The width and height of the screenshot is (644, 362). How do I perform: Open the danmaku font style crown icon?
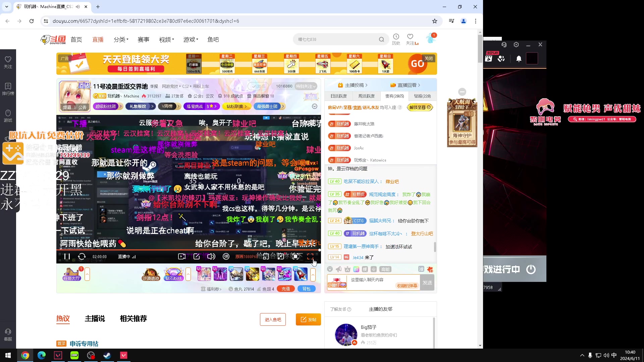(x=347, y=269)
